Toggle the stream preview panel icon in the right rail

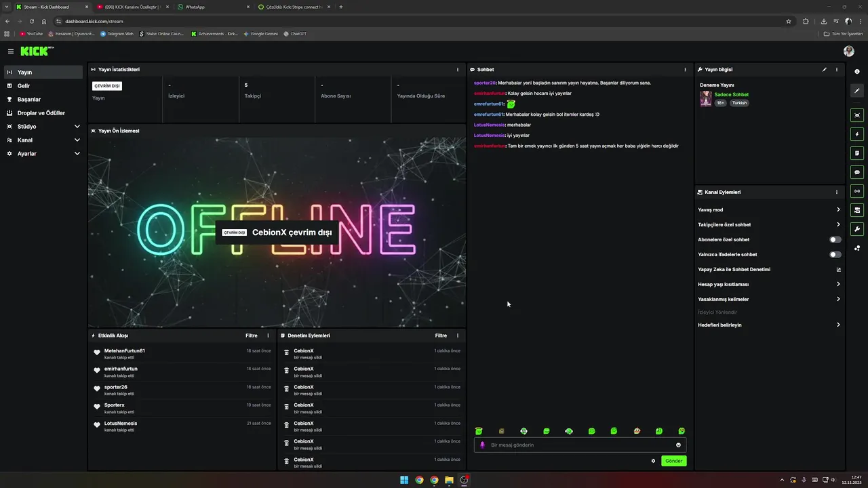(857, 115)
